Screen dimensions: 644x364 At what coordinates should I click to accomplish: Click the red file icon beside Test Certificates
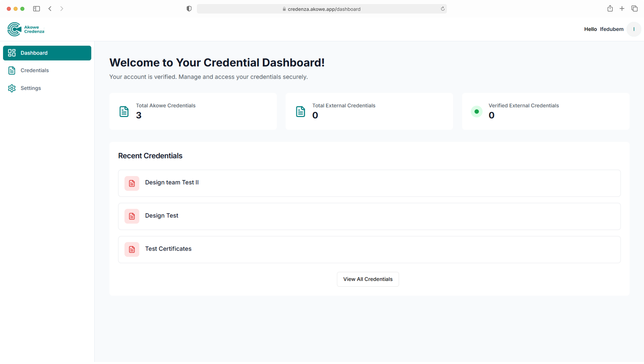(132, 249)
